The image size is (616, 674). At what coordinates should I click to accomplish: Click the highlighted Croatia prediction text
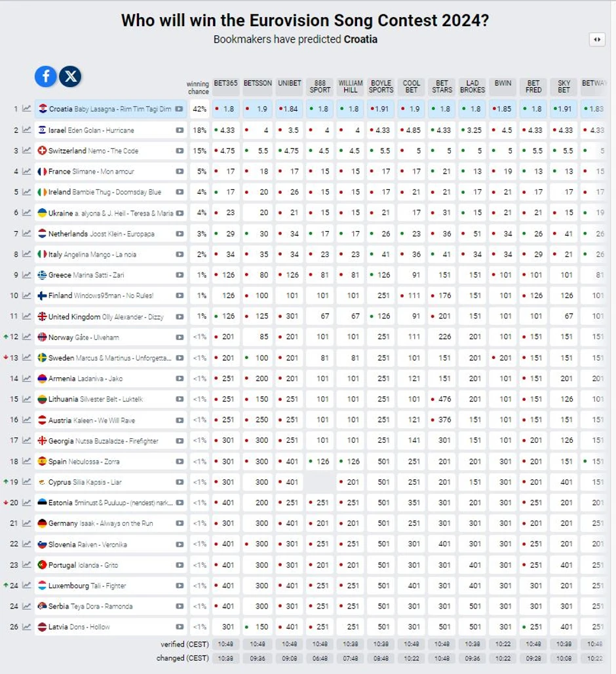tap(358, 39)
